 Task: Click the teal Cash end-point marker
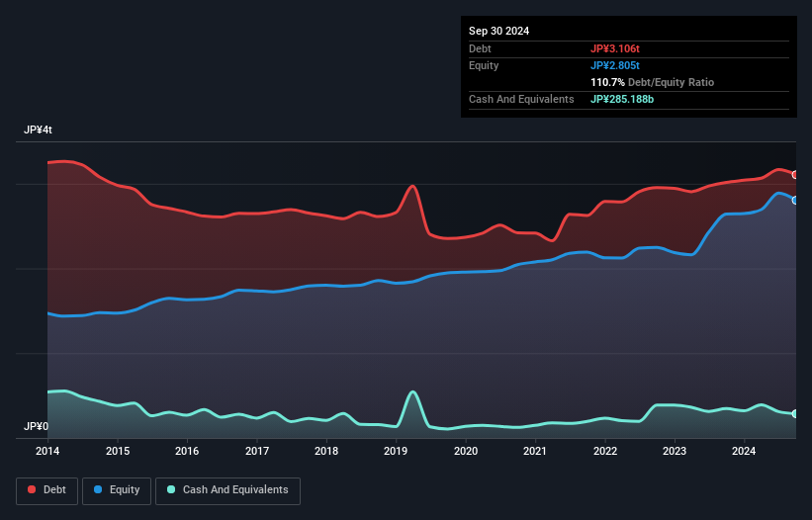(795, 414)
